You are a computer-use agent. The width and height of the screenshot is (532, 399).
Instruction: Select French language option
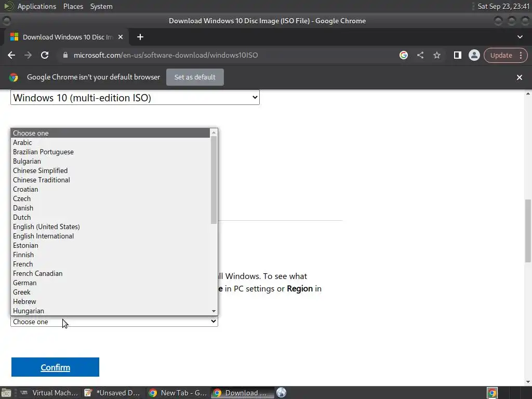point(111,264)
